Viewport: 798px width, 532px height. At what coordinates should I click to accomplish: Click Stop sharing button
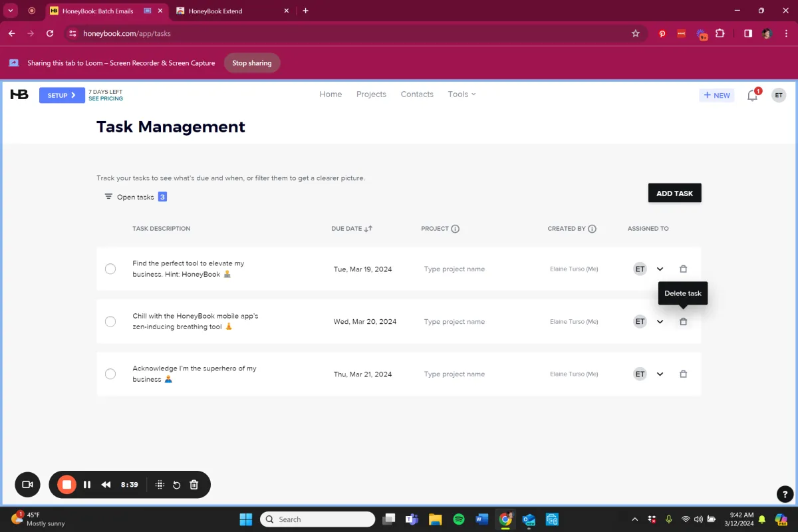pos(251,63)
